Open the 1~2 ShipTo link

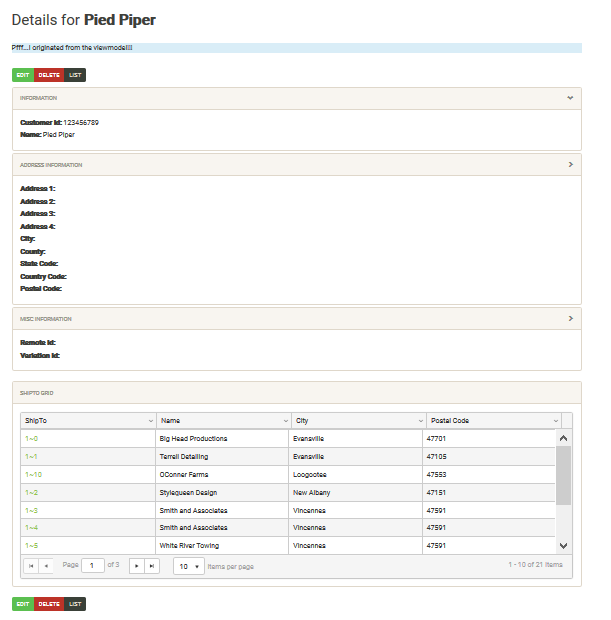coord(31,493)
